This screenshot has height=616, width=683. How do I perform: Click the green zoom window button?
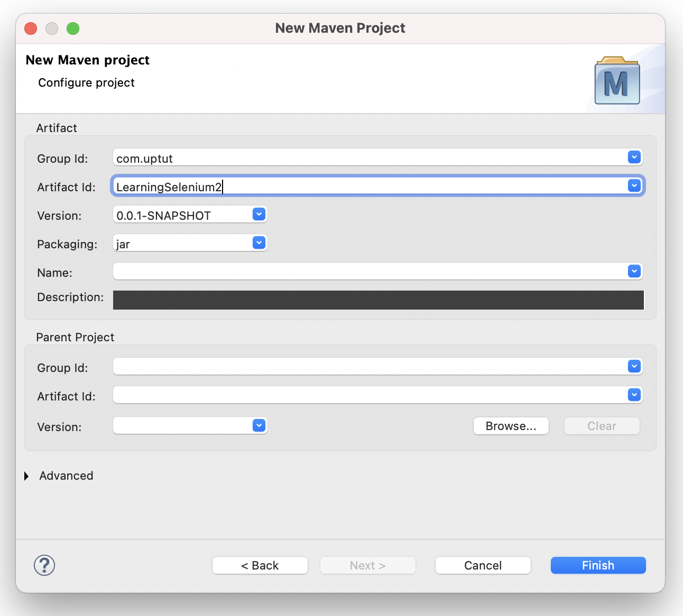click(73, 29)
